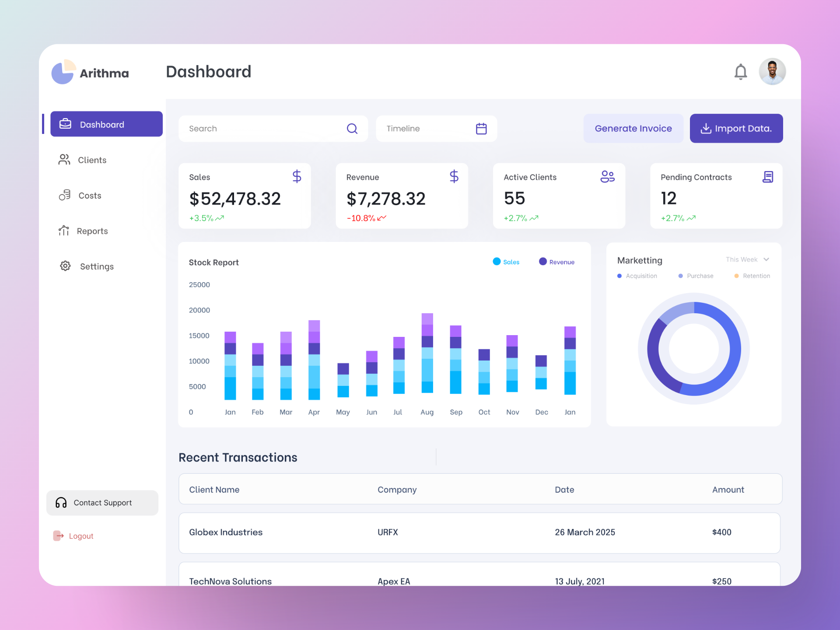Click the Import Data button

(x=736, y=128)
